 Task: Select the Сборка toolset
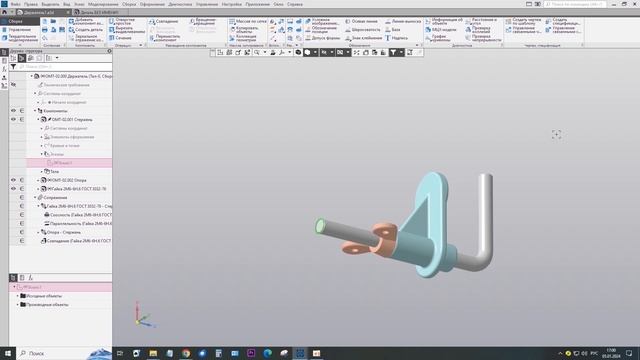(20, 21)
